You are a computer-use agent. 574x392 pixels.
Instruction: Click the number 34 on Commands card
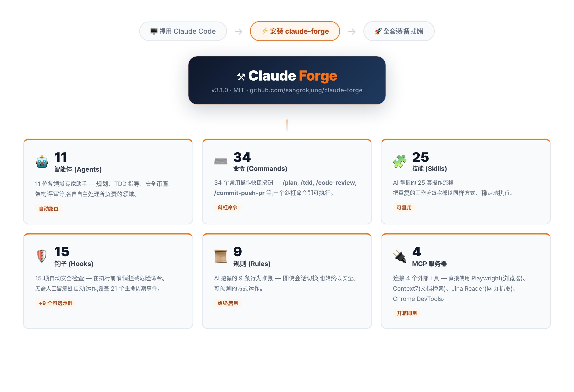(x=242, y=157)
